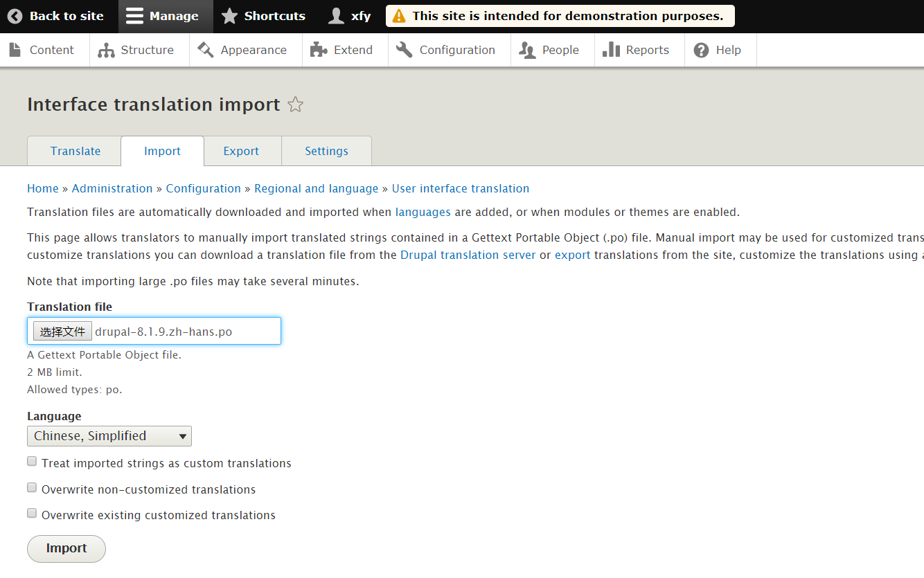
Task: Bookmark the page with the star icon
Action: pyautogui.click(x=295, y=104)
